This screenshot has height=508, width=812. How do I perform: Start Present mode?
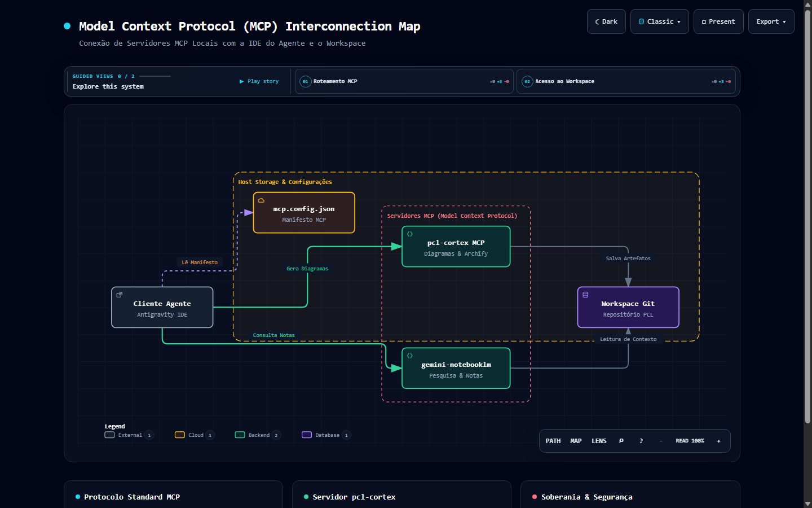[x=718, y=21]
